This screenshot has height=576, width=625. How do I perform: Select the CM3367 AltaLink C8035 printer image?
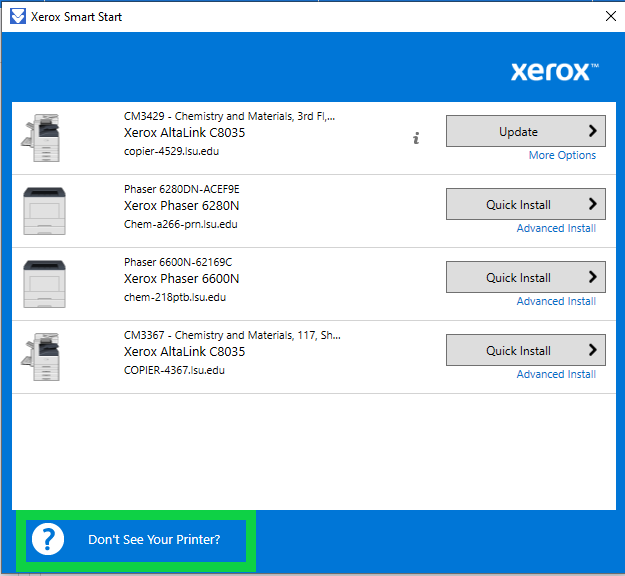[x=43, y=357]
